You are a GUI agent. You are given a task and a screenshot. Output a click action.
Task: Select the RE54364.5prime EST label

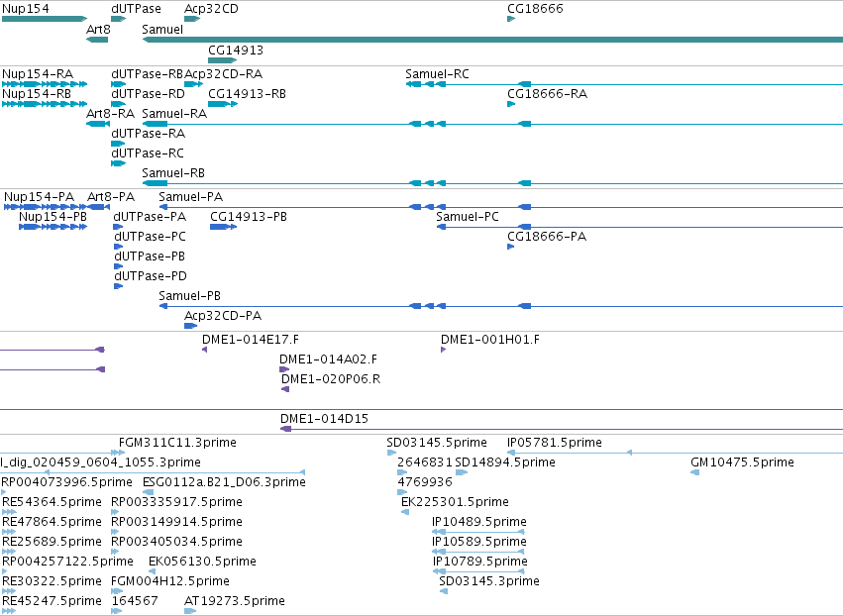click(52, 502)
